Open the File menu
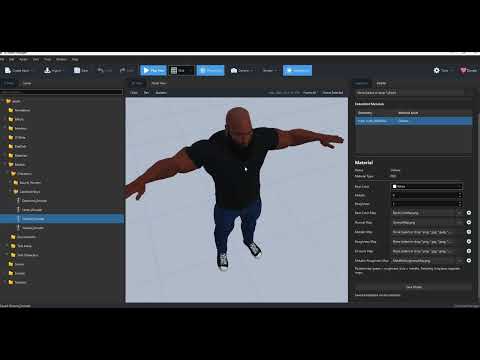Image resolution: width=480 pixels, height=360 pixels. coord(2,59)
